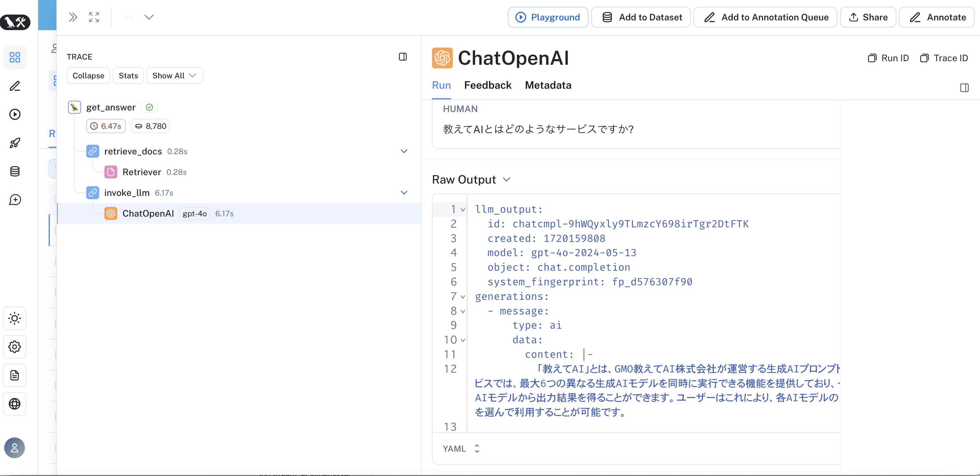Click the invoke_llm chain link icon
Image resolution: width=980 pixels, height=476 pixels.
92,193
